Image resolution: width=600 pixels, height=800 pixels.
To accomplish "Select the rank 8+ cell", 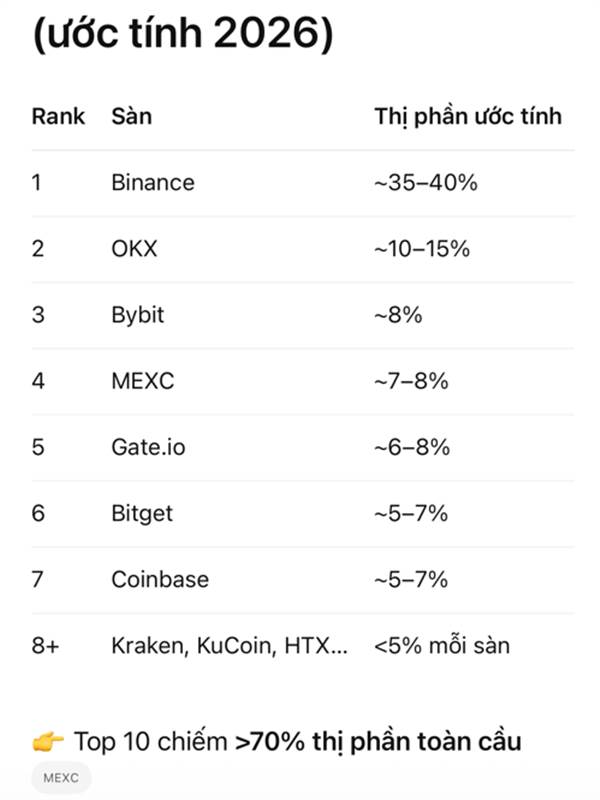I will [45, 645].
